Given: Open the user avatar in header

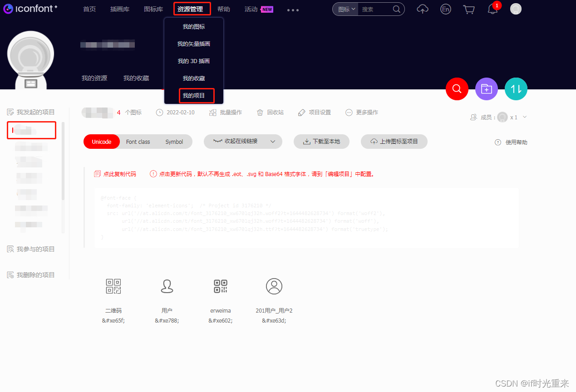Looking at the screenshot, I should [516, 9].
